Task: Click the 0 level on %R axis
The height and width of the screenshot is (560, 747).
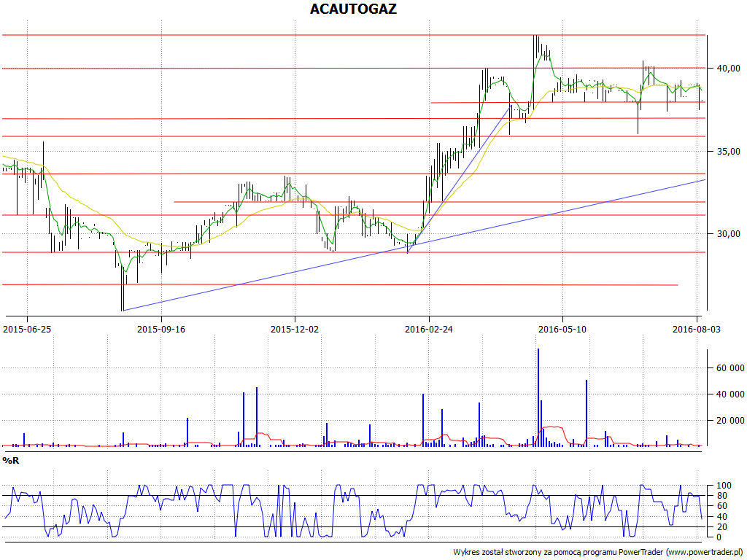Action: click(x=719, y=537)
